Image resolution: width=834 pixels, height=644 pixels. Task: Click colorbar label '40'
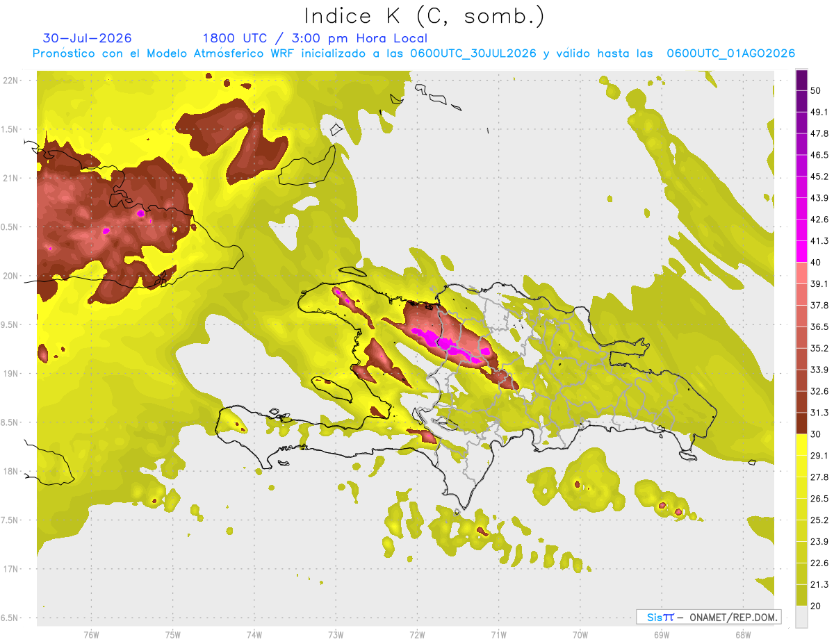(816, 263)
